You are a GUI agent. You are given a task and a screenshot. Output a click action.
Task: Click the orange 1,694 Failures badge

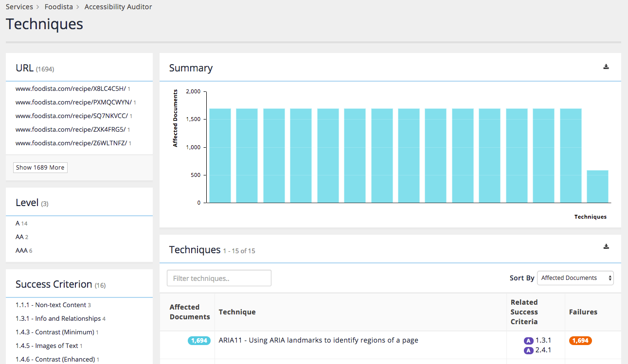pos(580,341)
